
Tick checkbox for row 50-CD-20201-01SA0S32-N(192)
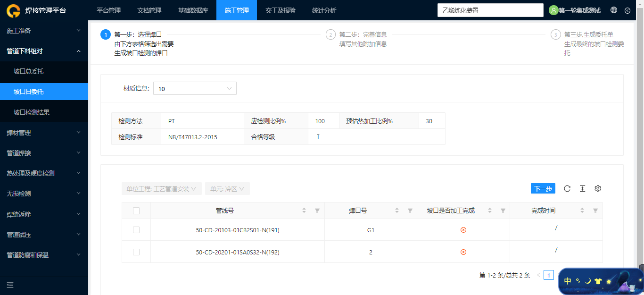point(136,252)
